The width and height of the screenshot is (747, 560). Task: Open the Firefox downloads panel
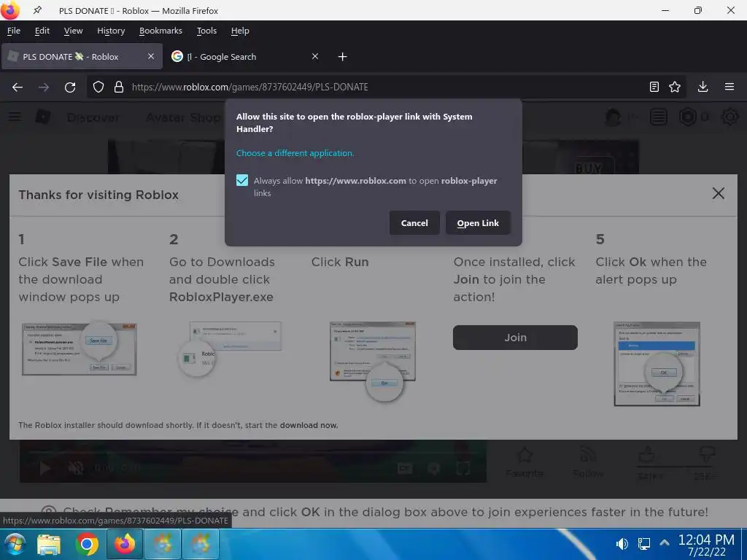[x=703, y=87]
